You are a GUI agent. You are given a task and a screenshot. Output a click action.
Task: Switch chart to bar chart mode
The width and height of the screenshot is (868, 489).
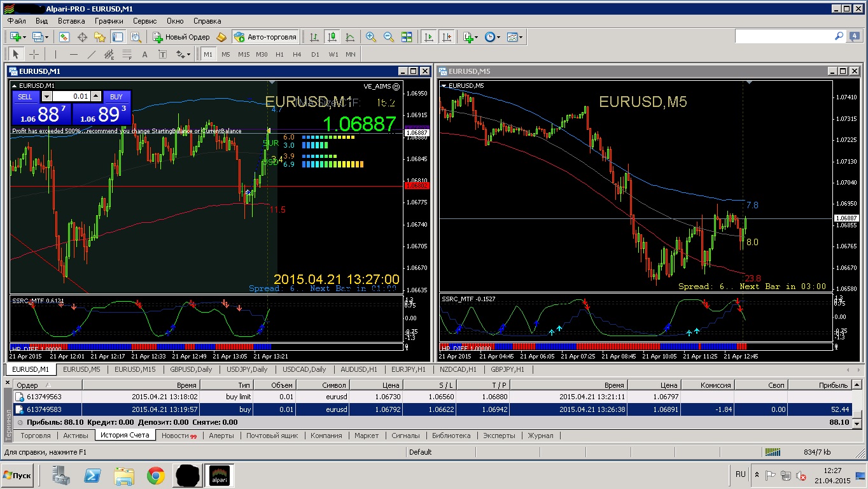pyautogui.click(x=314, y=37)
